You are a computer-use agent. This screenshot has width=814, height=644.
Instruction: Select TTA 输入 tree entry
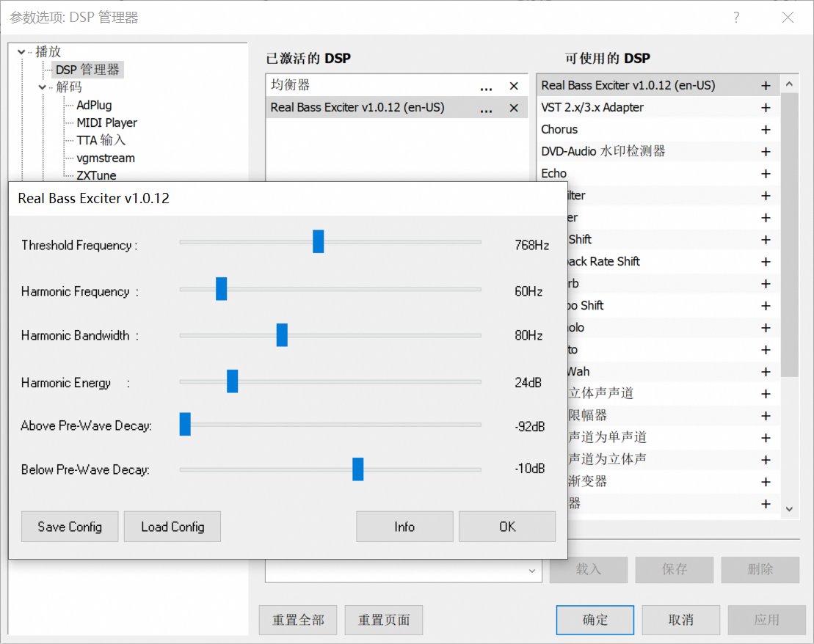pos(101,140)
